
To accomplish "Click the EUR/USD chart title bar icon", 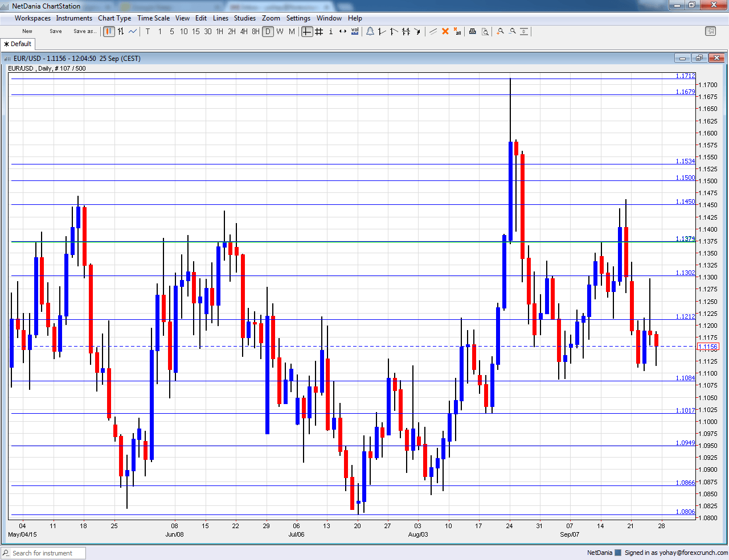I will click(7, 59).
